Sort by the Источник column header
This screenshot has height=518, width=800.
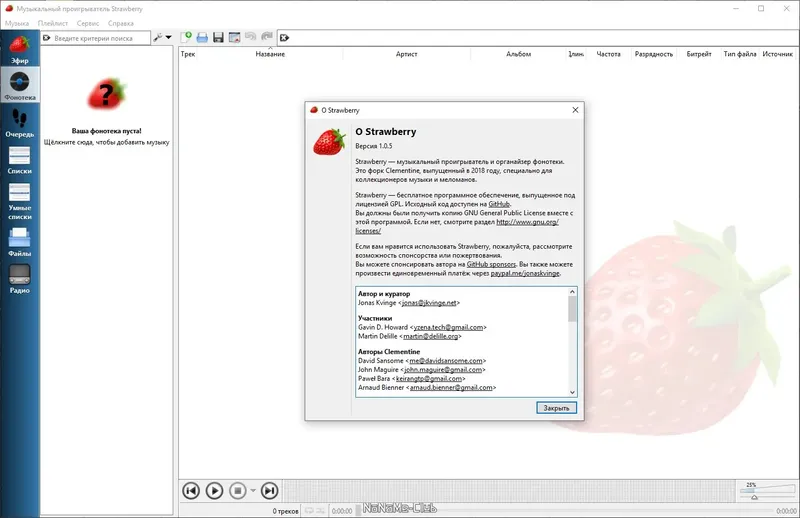pyautogui.click(x=778, y=54)
